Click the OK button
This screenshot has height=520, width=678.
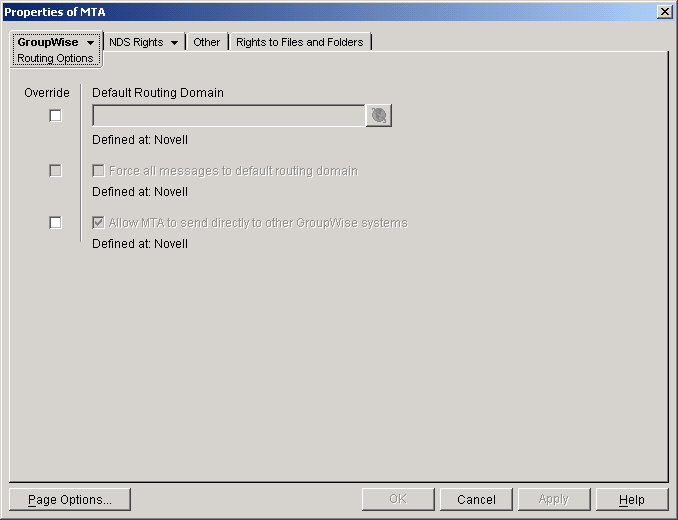click(398, 500)
